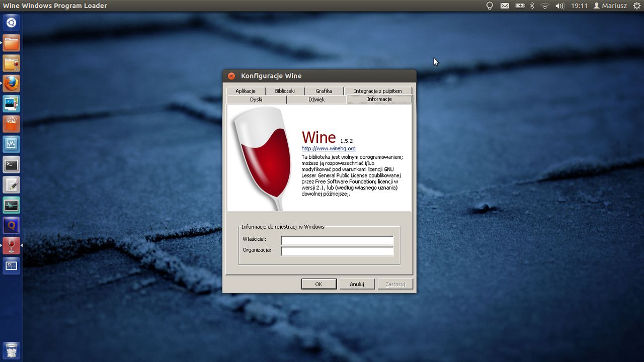Confirm with the OK button
Viewport: 644px width, 362px height.
(x=318, y=284)
